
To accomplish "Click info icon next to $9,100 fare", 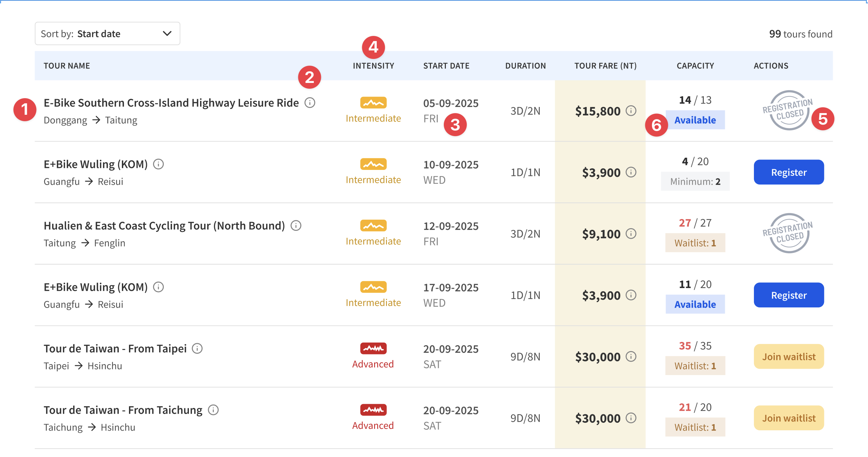I will click(631, 234).
